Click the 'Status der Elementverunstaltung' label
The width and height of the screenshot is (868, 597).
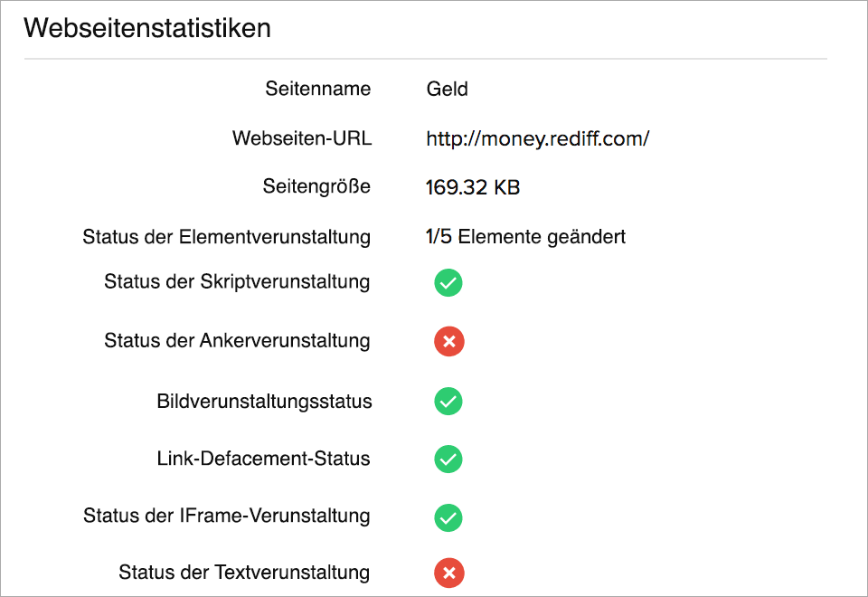(x=226, y=237)
